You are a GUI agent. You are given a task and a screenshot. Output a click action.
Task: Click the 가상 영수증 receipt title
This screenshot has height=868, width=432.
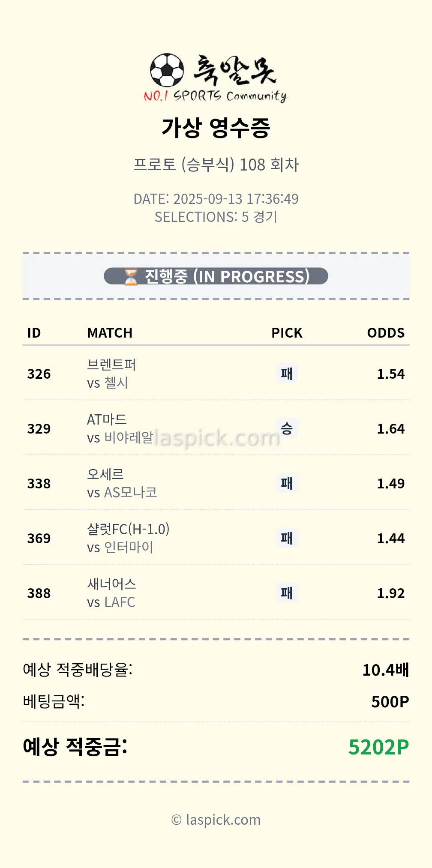(x=216, y=128)
